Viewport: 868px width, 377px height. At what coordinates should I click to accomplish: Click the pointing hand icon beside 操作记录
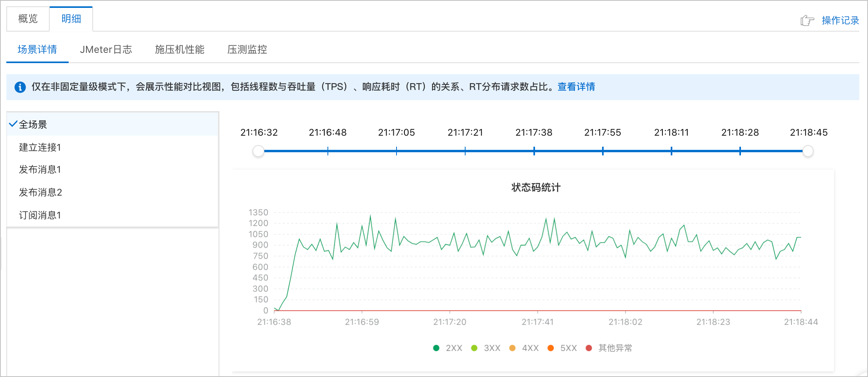point(807,20)
